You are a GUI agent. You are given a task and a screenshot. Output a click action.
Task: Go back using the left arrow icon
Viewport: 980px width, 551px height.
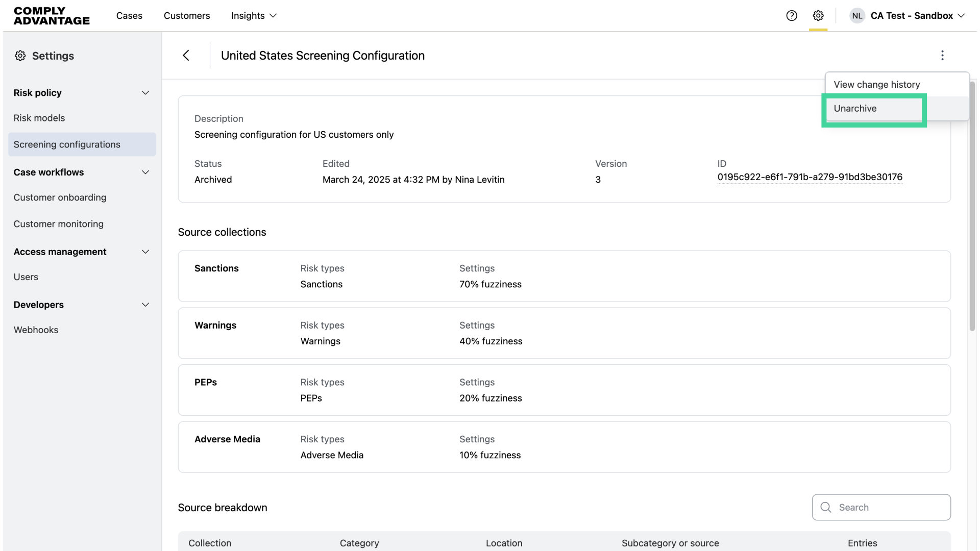tap(186, 56)
